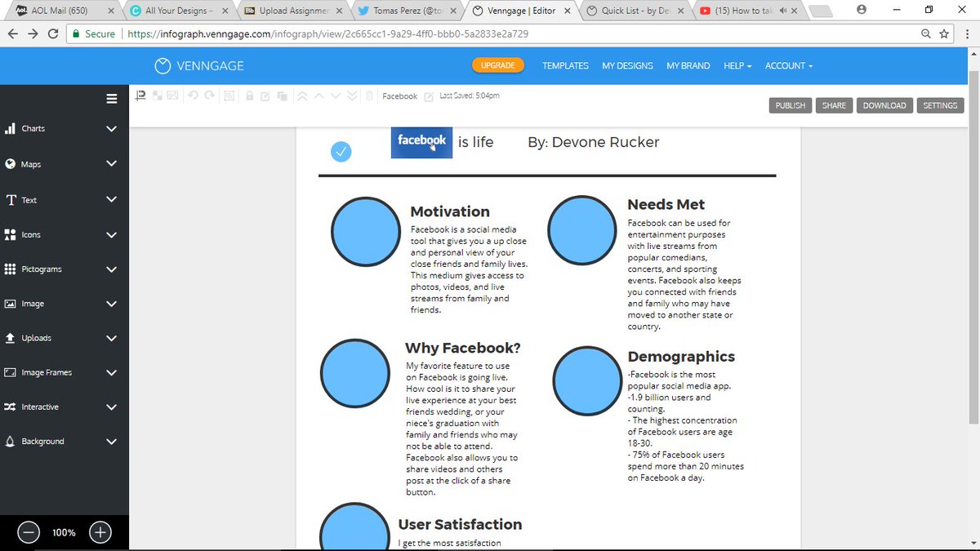Select the facebook logo image on canvas
Image resolution: width=980 pixels, height=551 pixels.
tap(421, 142)
